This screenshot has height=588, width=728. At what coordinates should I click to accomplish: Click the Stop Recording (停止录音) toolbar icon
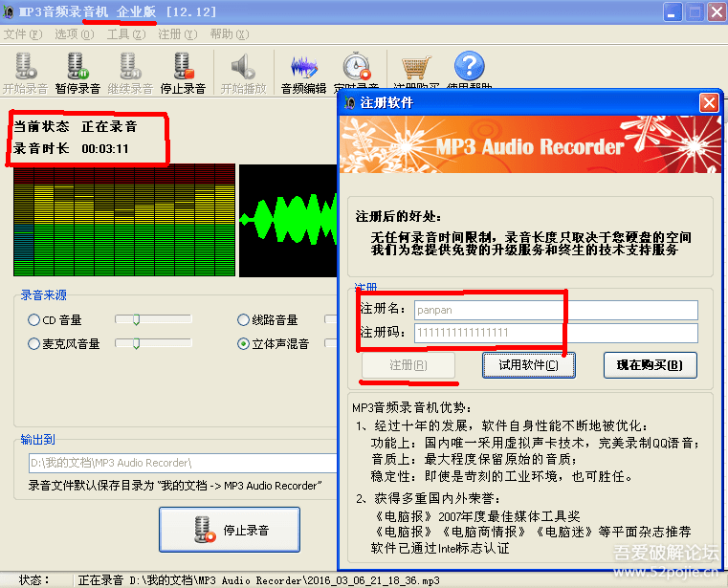pyautogui.click(x=183, y=73)
